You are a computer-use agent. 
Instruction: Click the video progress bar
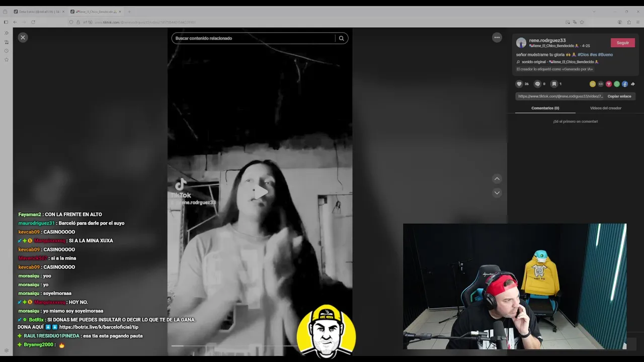235,346
